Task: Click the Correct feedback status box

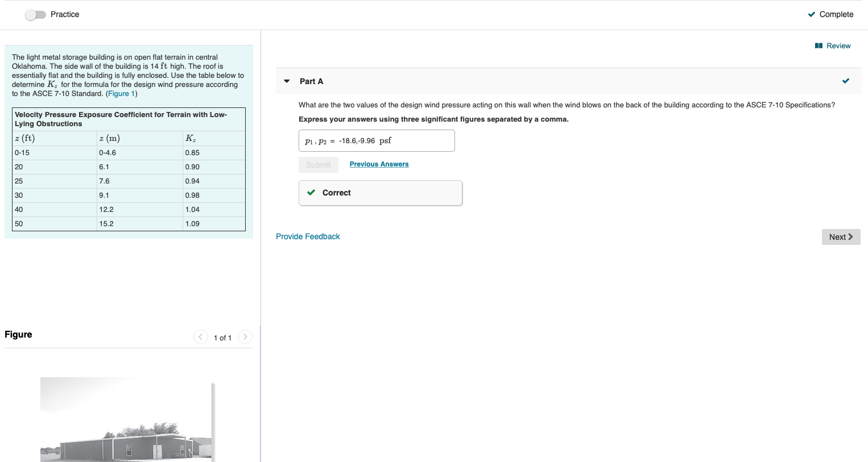Action: coord(380,193)
